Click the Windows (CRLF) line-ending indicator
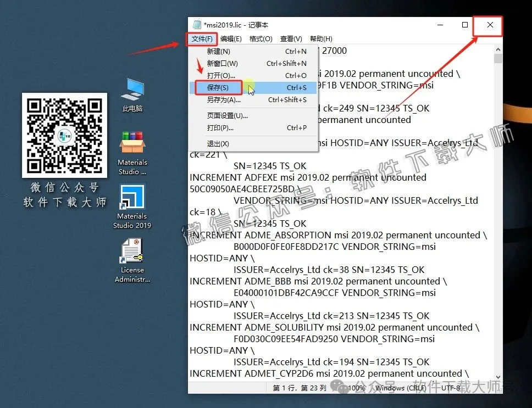Image resolution: width=532 pixels, height=408 pixels. [402, 388]
